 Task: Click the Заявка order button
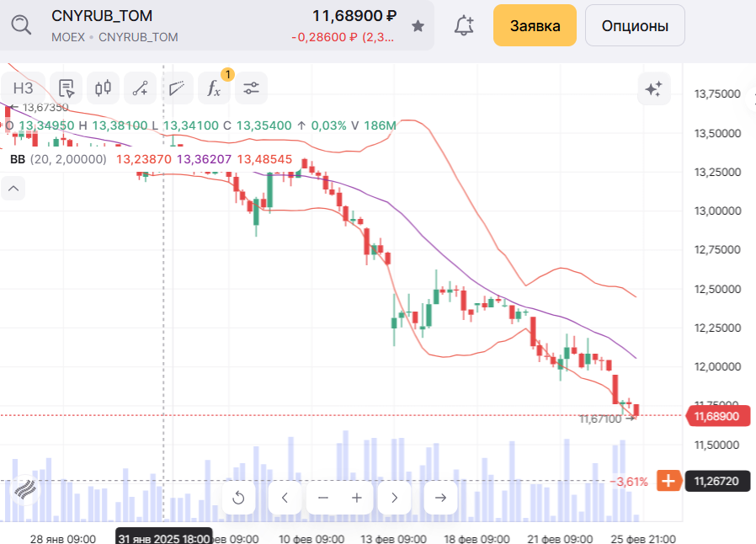[535, 25]
